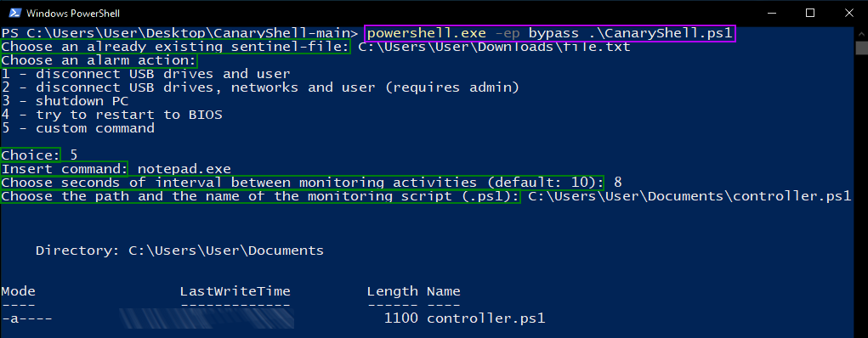
Task: Click the LastWriteTime column header
Action: (x=235, y=291)
